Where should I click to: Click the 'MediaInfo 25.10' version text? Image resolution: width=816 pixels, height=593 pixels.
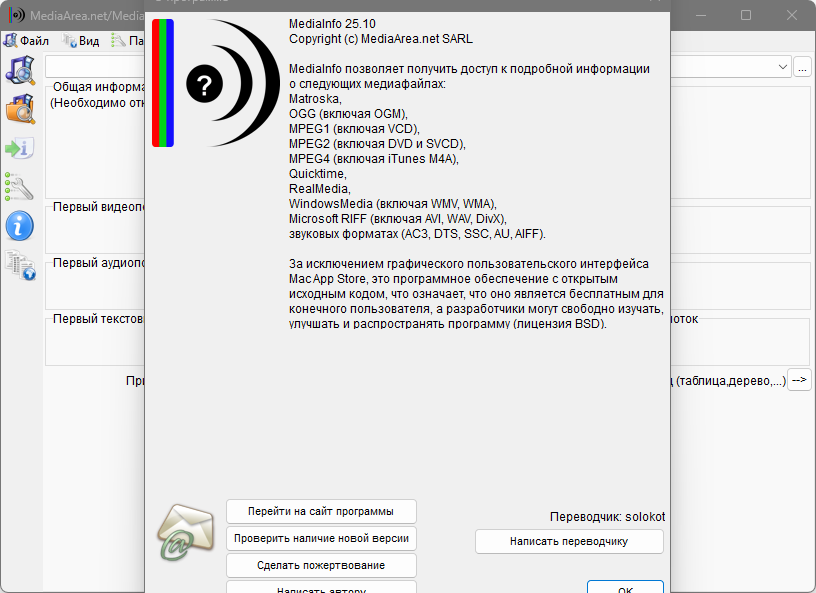pyautogui.click(x=332, y=24)
